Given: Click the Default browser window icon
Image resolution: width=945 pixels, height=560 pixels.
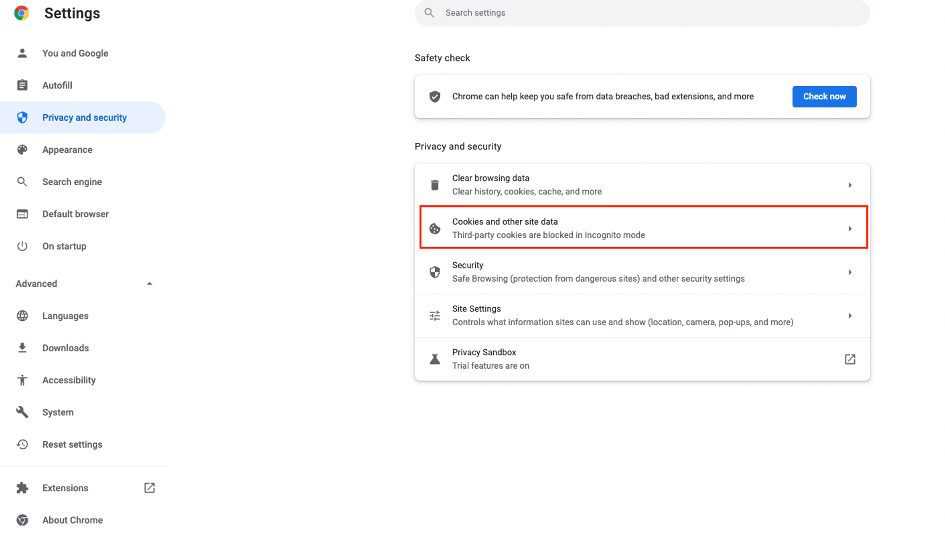Looking at the screenshot, I should (x=22, y=214).
